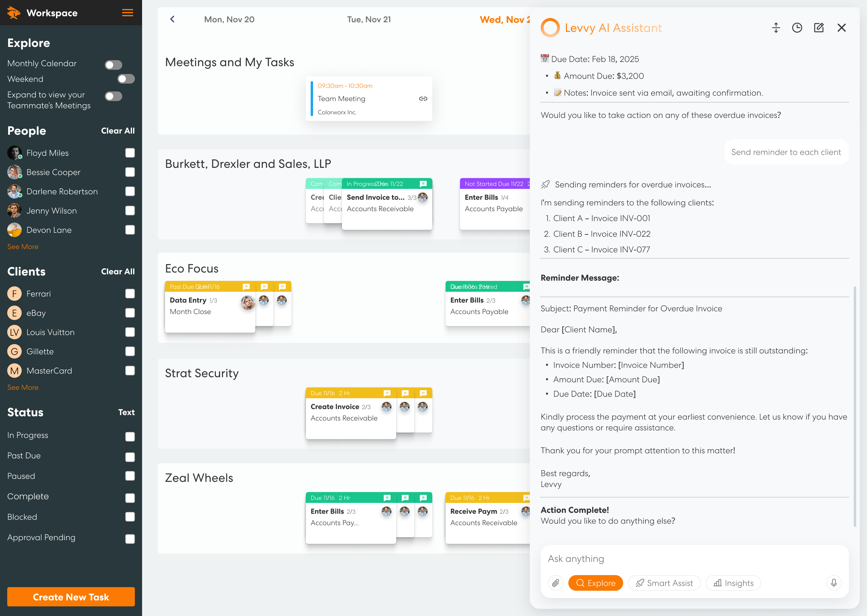Show more clients via See More under Clients
867x616 pixels.
pos(22,387)
